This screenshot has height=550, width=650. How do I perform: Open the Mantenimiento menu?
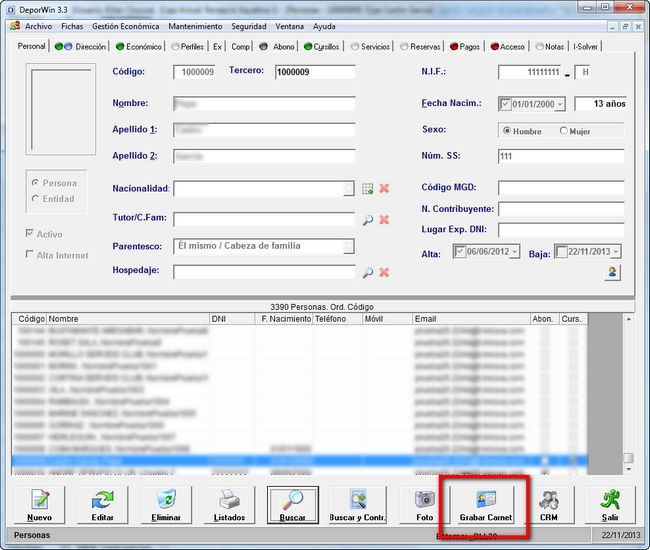point(195,26)
